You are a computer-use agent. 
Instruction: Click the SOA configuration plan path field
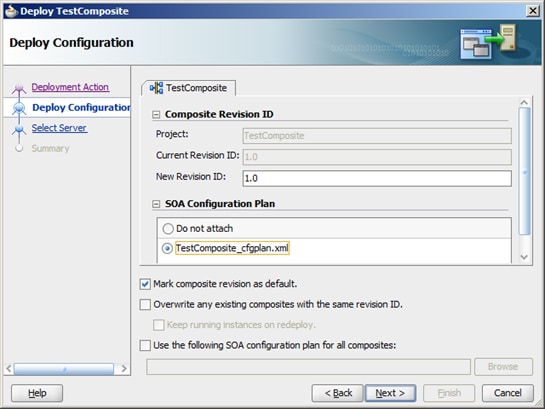[308, 367]
